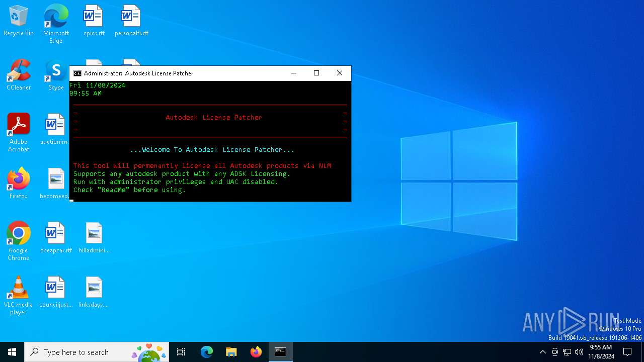
Task: Click the red "Autodesk License Patcher" heading text
Action: pyautogui.click(x=214, y=117)
